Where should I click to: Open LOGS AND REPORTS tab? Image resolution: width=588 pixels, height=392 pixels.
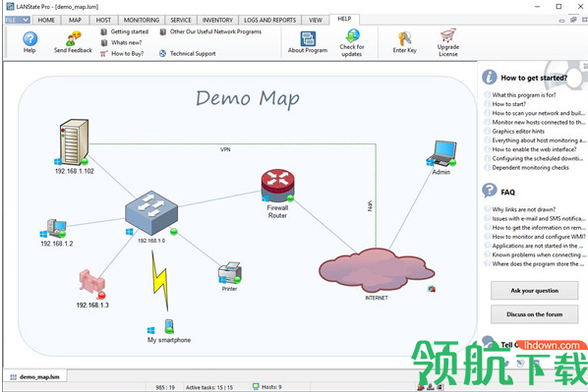270,21
